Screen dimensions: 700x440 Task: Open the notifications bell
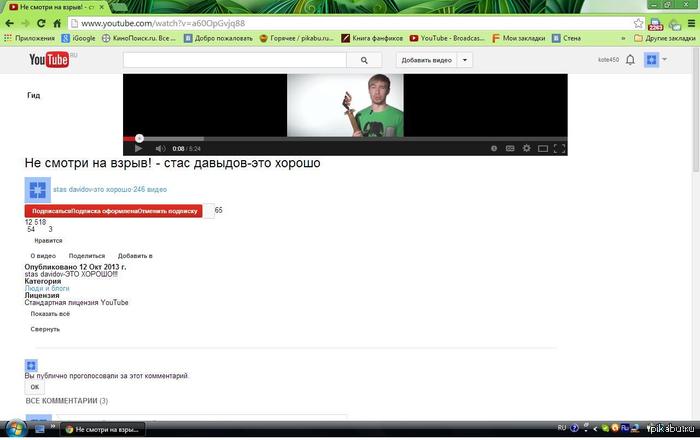pyautogui.click(x=630, y=60)
